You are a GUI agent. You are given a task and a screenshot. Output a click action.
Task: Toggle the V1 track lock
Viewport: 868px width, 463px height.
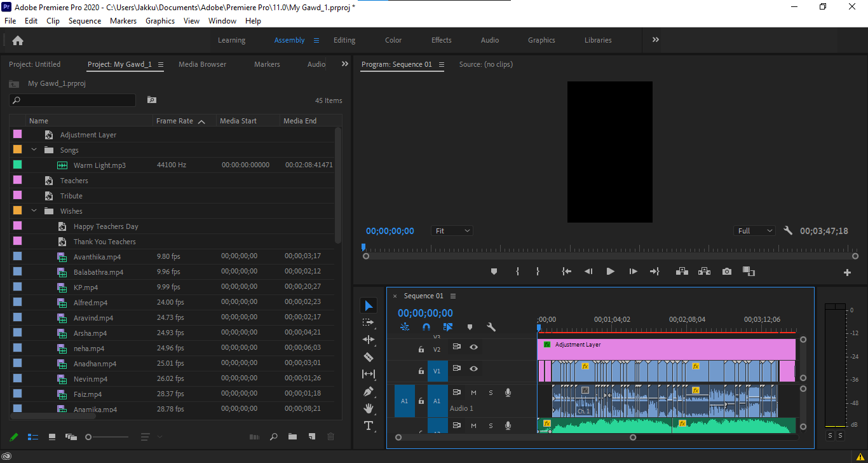(421, 371)
